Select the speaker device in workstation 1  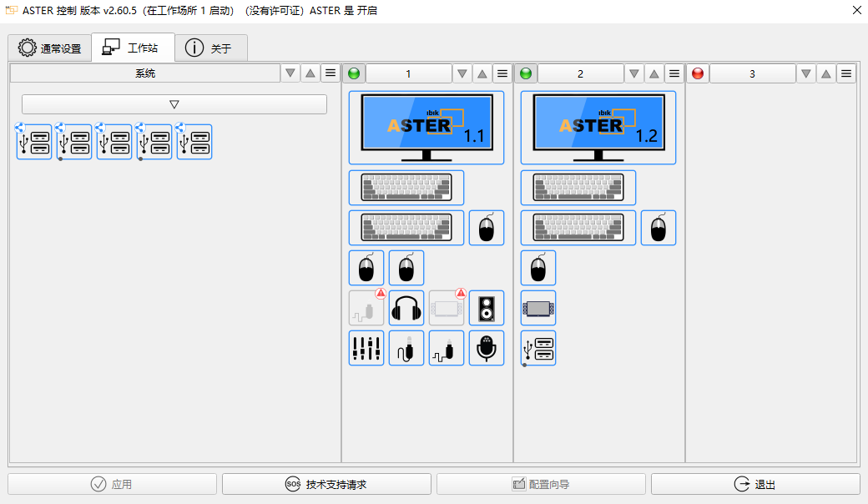(x=487, y=308)
